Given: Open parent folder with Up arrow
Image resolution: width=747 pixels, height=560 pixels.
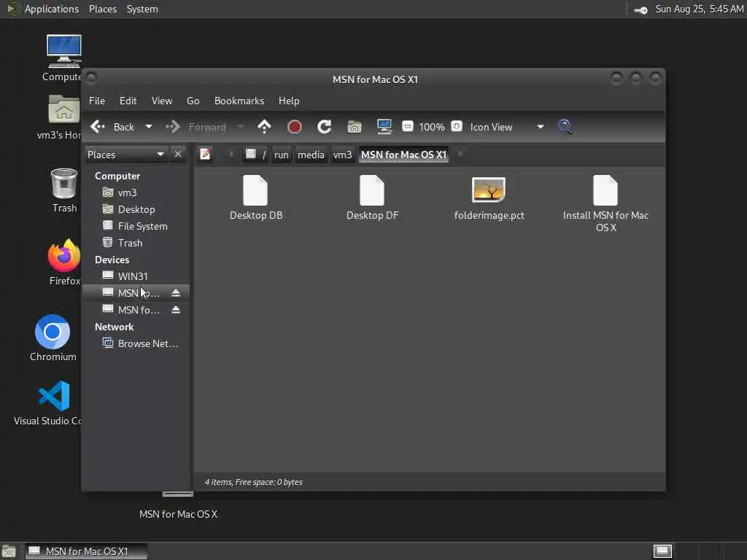Looking at the screenshot, I should pyautogui.click(x=264, y=127).
